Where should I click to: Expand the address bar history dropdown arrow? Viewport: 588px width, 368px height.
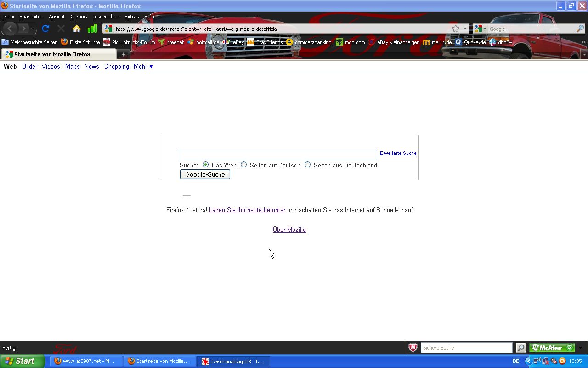(x=464, y=29)
